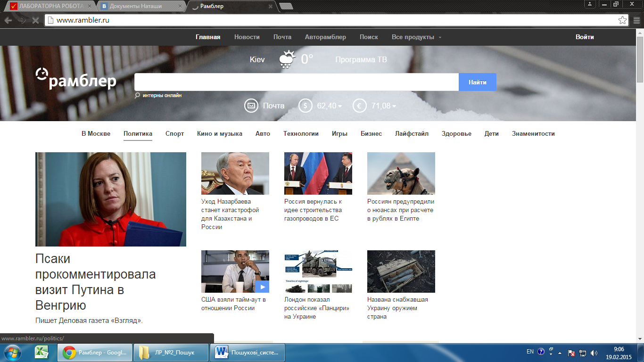Go back with browser back arrow
Viewport: 644px width, 362px height.
8,20
